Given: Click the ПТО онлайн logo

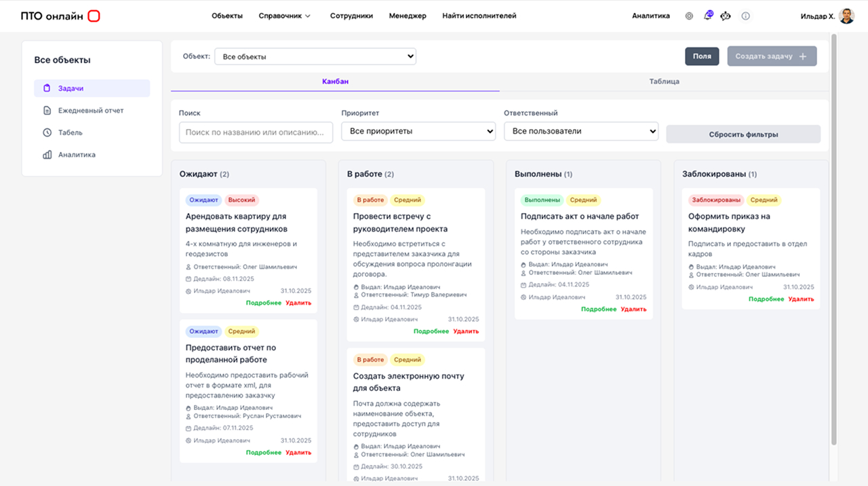Looking at the screenshot, I should click(60, 16).
